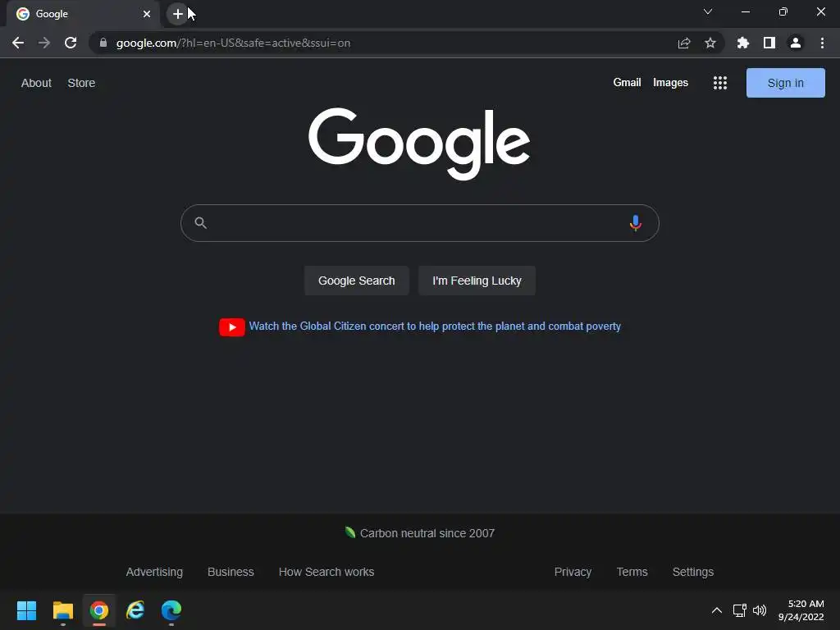Open the Settings footer menu

pos(693,572)
